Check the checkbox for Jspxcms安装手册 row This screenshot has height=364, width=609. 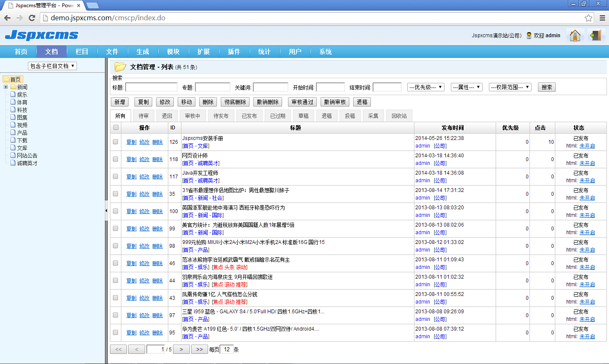pyautogui.click(x=115, y=142)
